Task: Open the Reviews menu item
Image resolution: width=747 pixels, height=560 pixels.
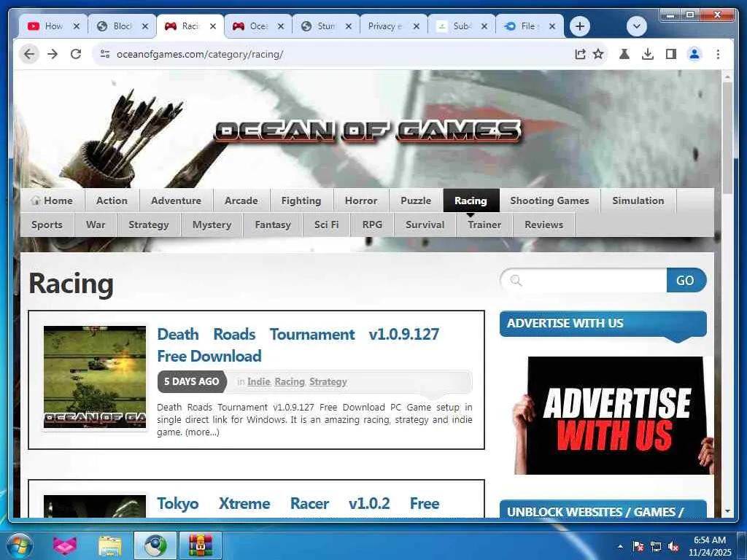Action: (x=544, y=225)
